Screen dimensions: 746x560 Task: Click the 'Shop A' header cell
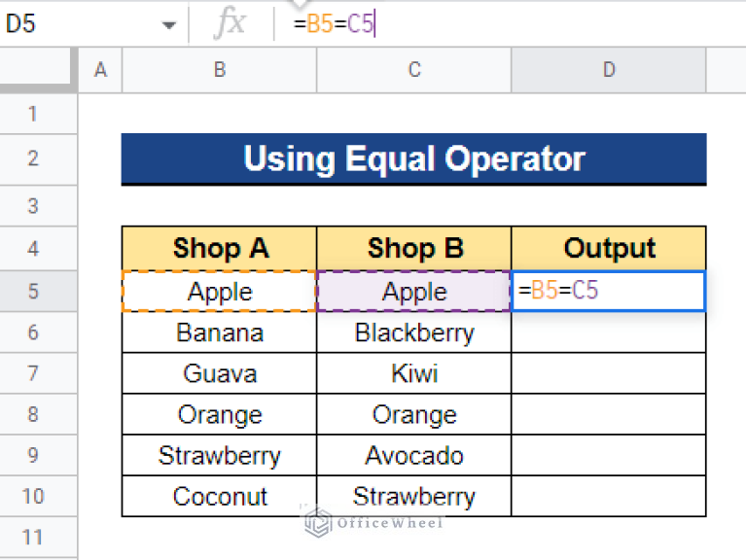coord(220,248)
